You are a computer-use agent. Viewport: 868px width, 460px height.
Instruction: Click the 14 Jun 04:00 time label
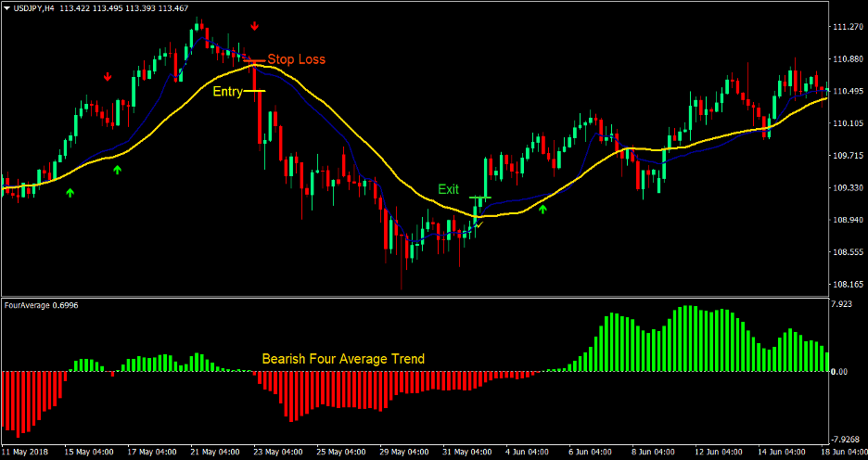point(782,452)
